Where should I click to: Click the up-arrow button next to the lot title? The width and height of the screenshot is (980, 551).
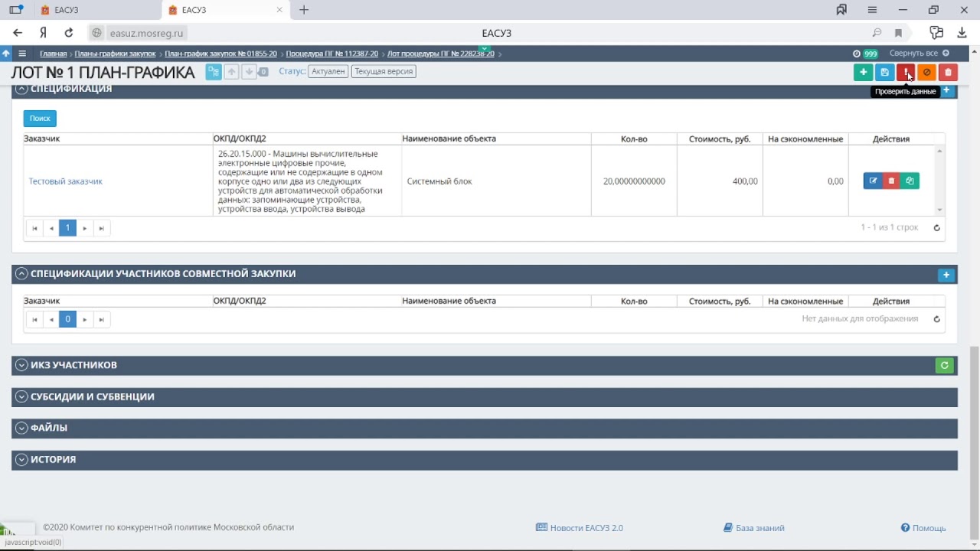pos(230,72)
